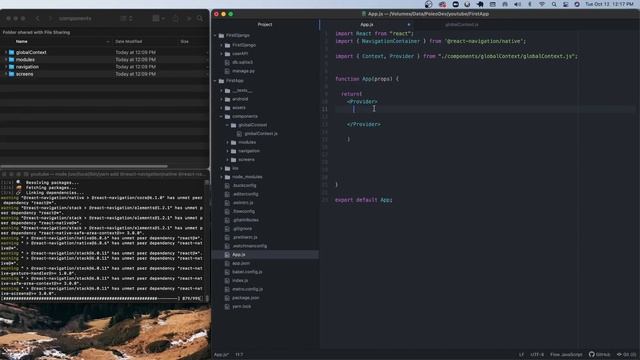Sort Finder list by Date Modified column
Image resolution: width=640 pixels, height=360 pixels.
(x=129, y=41)
